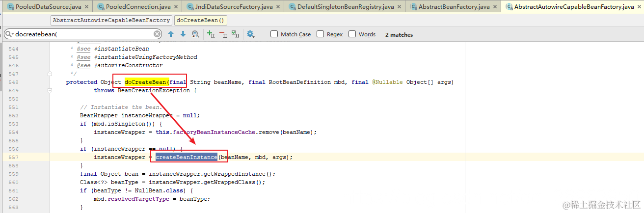Image resolution: width=644 pixels, height=213 pixels.
Task: Select all occurrences icon
Action: click(235, 34)
